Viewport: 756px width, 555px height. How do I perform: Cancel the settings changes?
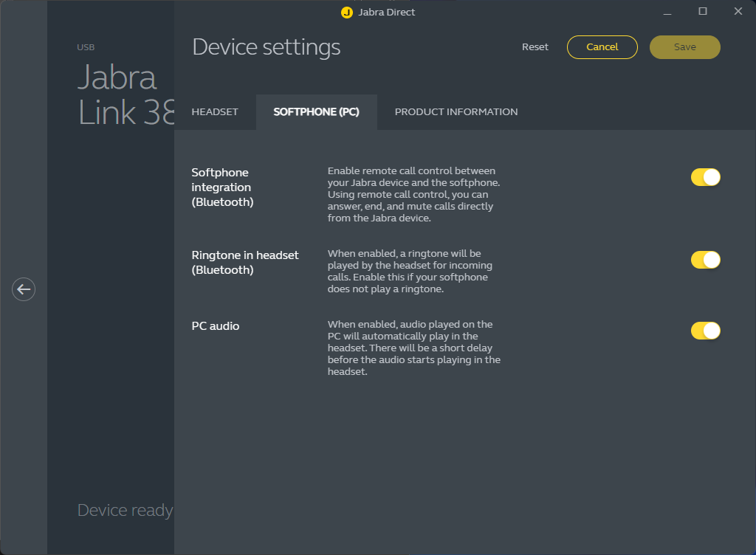[x=602, y=47]
